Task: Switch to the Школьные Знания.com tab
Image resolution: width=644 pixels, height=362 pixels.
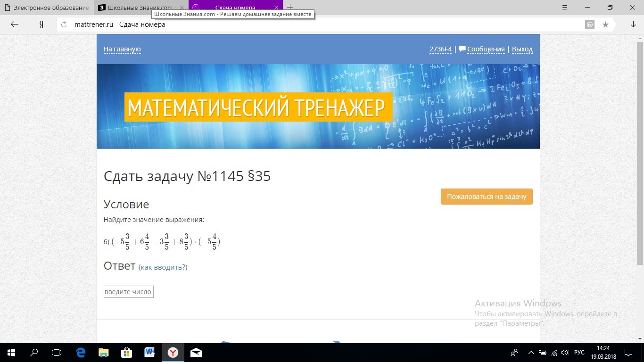Action: coord(141,8)
